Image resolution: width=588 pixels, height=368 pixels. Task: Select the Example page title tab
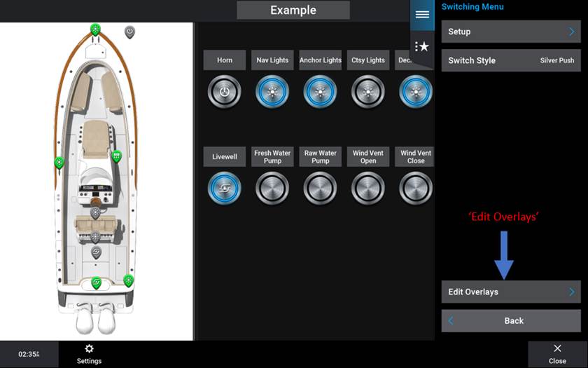pyautogui.click(x=293, y=11)
